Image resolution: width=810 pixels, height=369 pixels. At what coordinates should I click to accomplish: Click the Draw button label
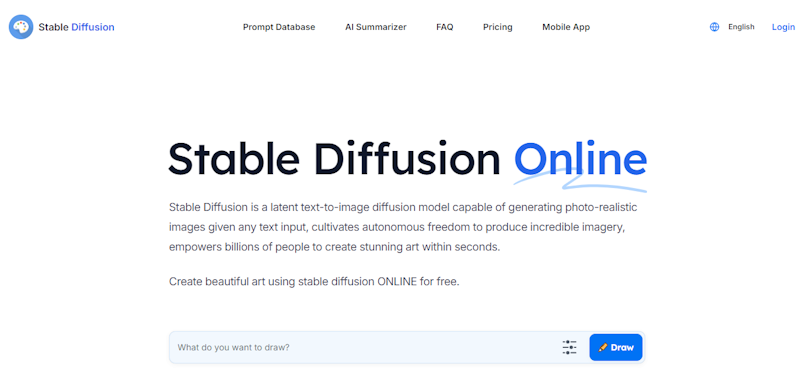[622, 347]
